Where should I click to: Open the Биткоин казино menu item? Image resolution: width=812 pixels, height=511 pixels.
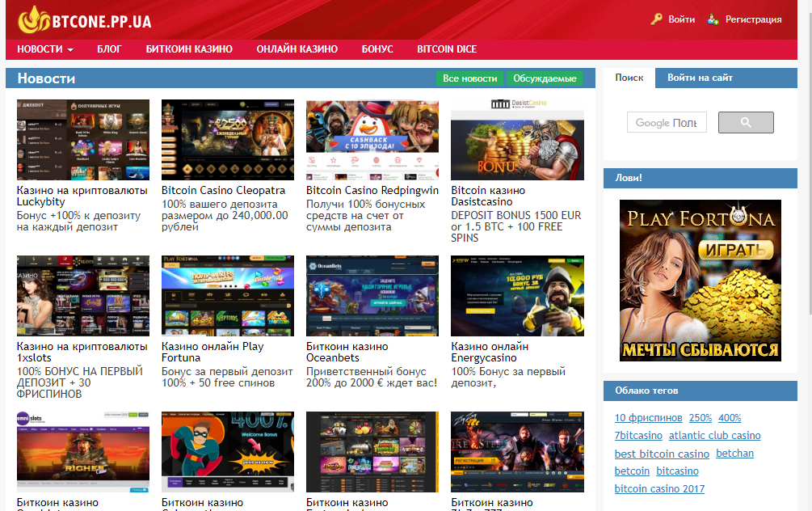click(189, 49)
